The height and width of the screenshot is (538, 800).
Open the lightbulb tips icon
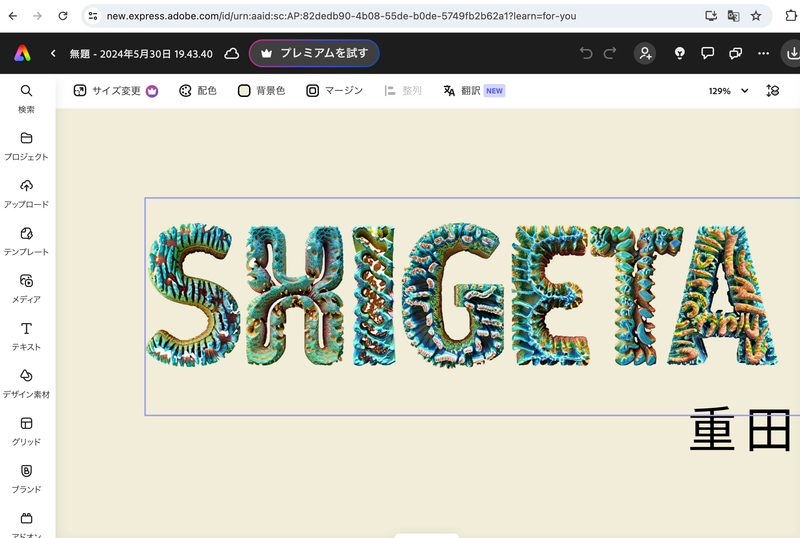680,53
